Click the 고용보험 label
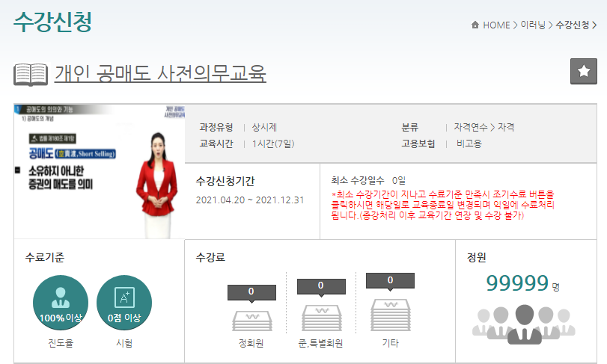The height and width of the screenshot is (364, 607). point(418,144)
